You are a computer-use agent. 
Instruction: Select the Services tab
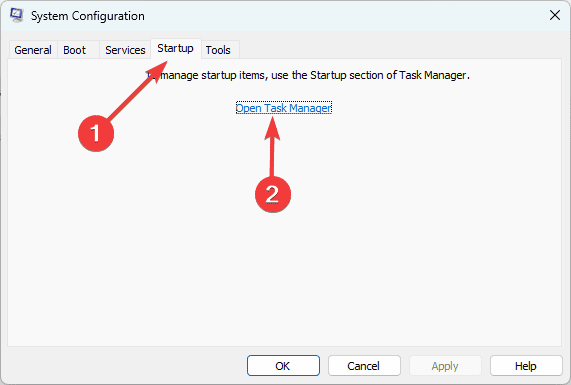(x=125, y=50)
